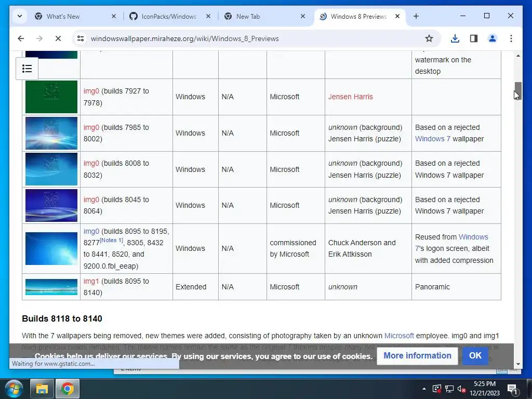Open img0 link for builds 8045 to 8064
Screen dimensions: 532x399
point(91,199)
